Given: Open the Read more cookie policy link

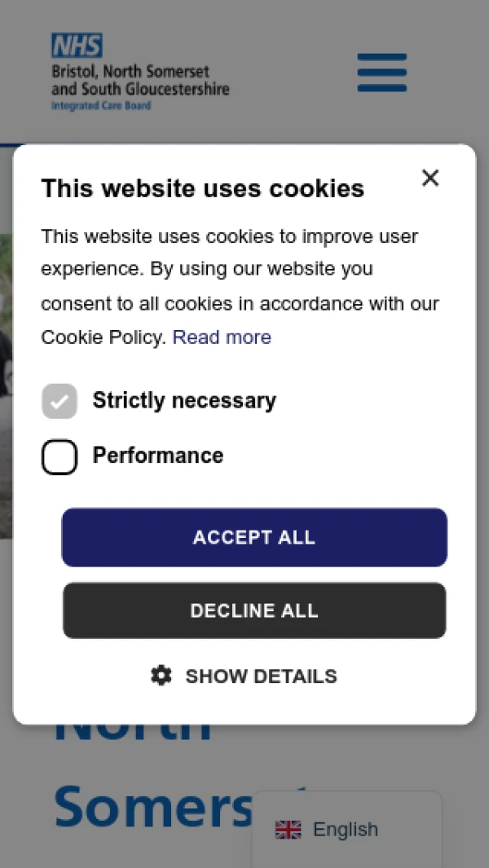Looking at the screenshot, I should pos(222,337).
